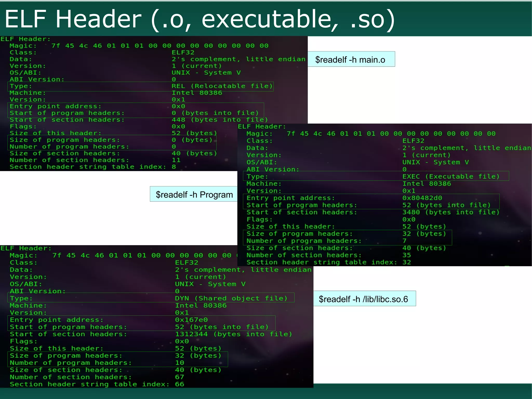Click 'Intel 80386' machine value in Program output
The image size is (532, 399).
(x=427, y=184)
